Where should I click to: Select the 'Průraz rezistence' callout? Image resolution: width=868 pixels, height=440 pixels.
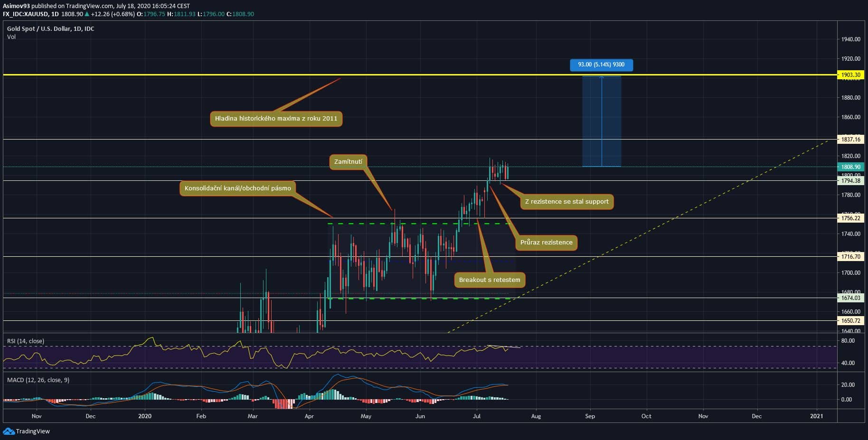(x=546, y=243)
